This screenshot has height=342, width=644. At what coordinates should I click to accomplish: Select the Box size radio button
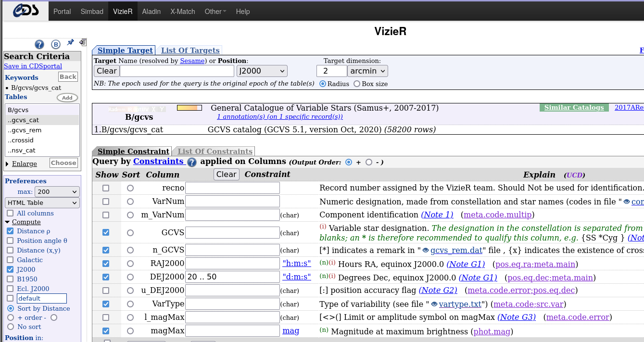click(x=357, y=84)
